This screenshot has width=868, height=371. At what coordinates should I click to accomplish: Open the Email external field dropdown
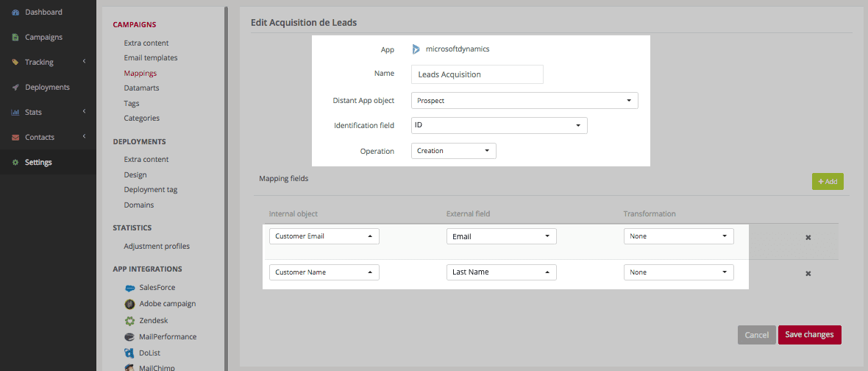click(x=502, y=236)
